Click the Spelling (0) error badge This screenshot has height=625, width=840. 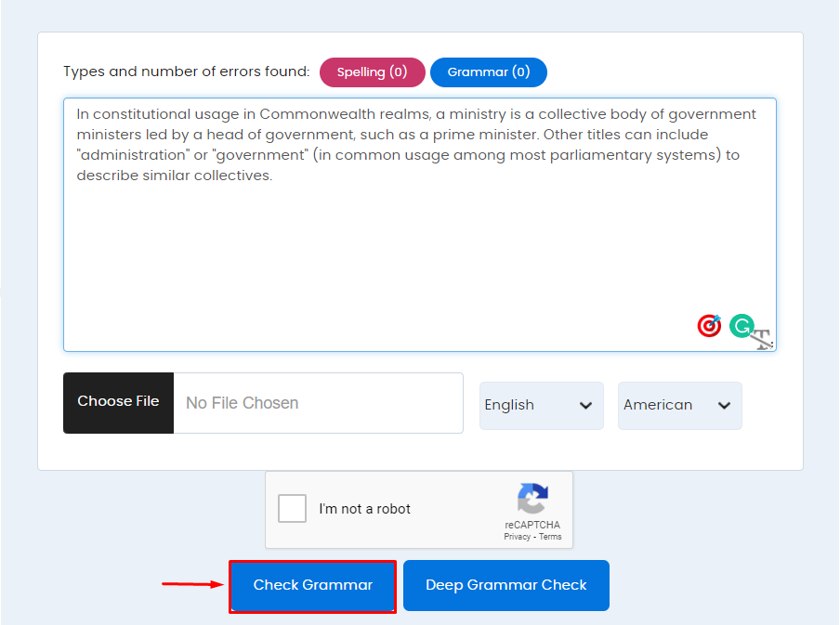pyautogui.click(x=372, y=72)
